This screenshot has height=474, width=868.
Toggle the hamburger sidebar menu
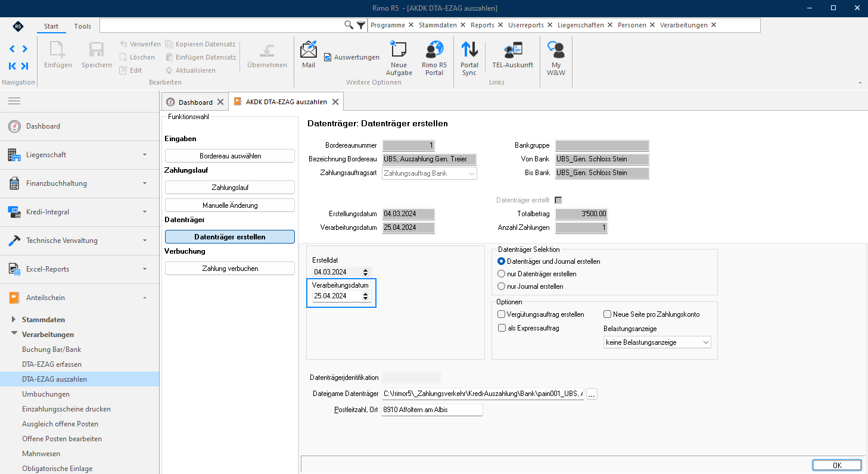pyautogui.click(x=14, y=101)
